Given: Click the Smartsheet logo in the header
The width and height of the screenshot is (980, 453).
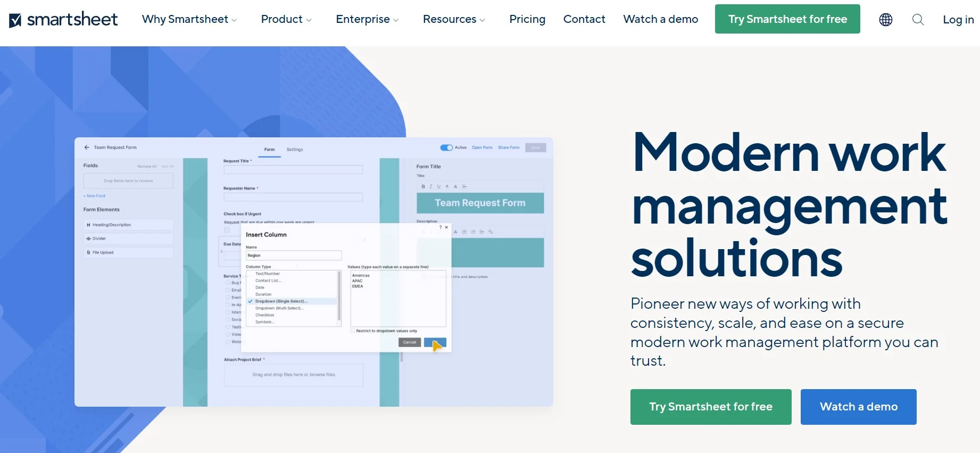Looking at the screenshot, I should pyautogui.click(x=63, y=20).
